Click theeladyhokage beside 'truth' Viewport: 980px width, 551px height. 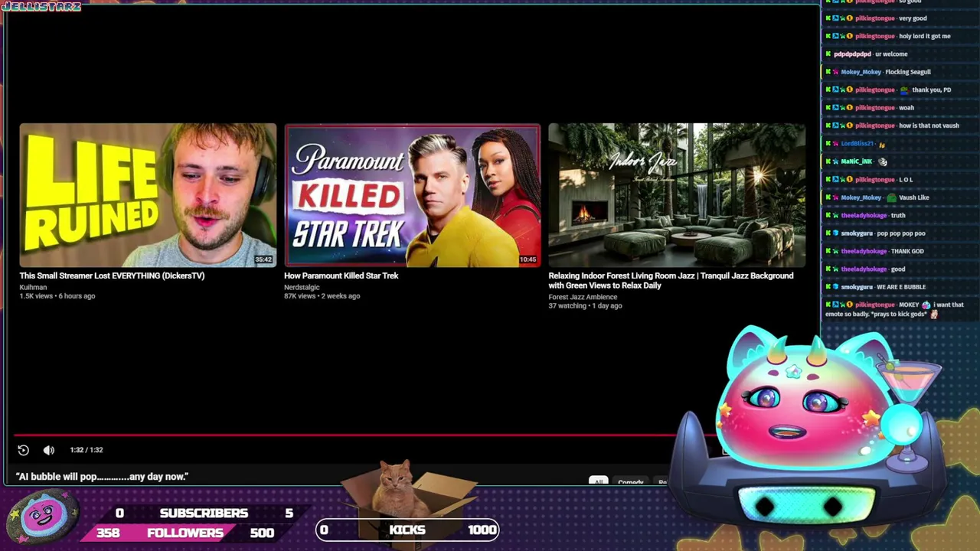click(x=864, y=215)
